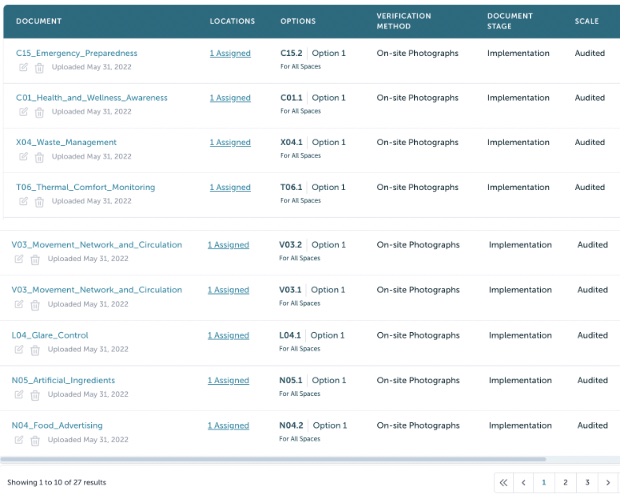Viewport: 631px width, 503px height.
Task: Click 'Audited' in the N04_Food_Advertising row
Action: pyautogui.click(x=592, y=425)
